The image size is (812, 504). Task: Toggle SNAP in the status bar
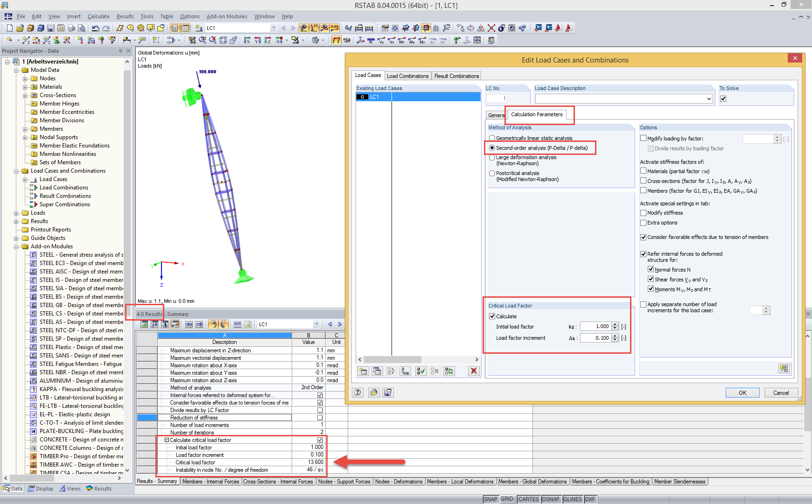490,499
